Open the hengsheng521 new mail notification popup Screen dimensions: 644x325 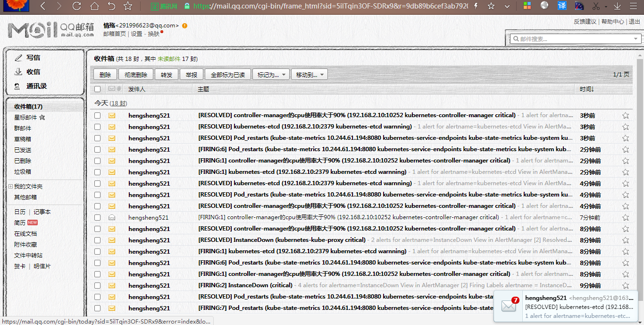(x=566, y=307)
